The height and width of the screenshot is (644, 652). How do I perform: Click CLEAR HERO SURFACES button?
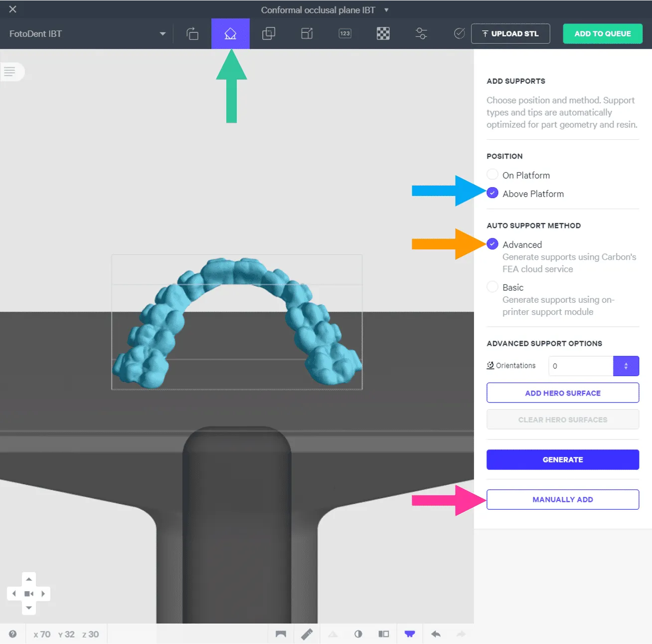point(563,420)
